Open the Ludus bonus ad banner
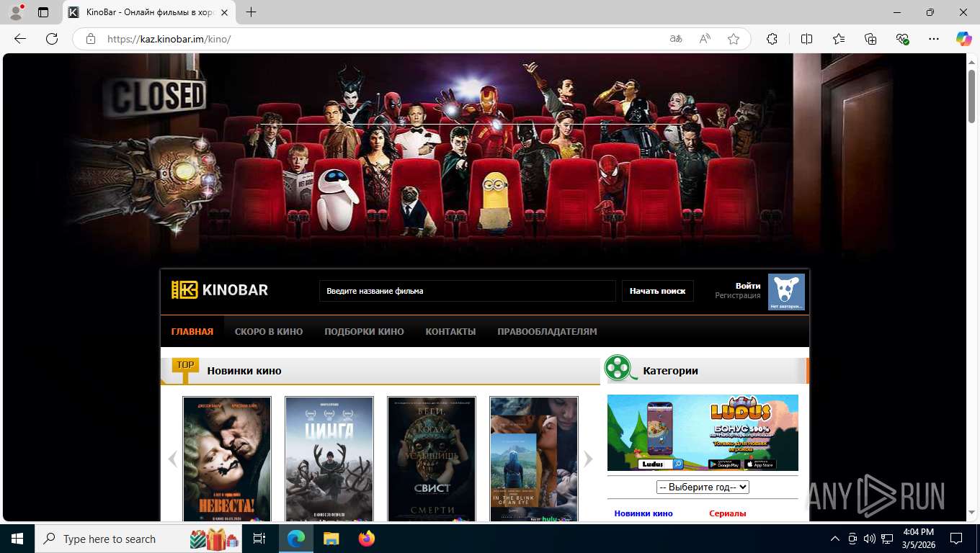This screenshot has width=980, height=553. pos(703,433)
